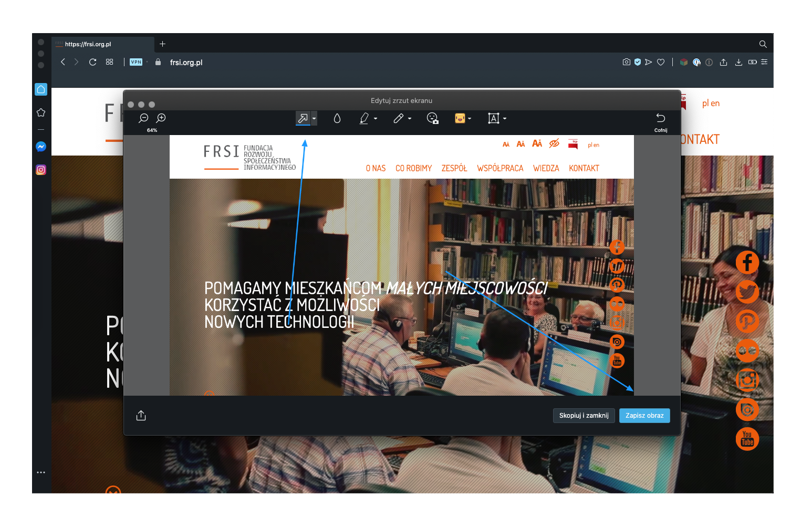Click the frsi.org.pl address field
Image resolution: width=812 pixels, height=526 pixels.
pos(186,62)
